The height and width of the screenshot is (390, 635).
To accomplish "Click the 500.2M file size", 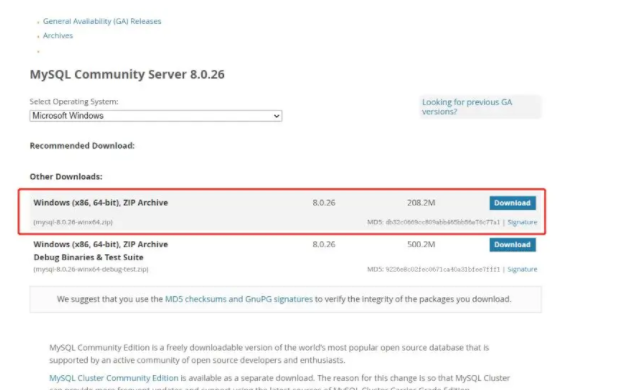I will 421,245.
